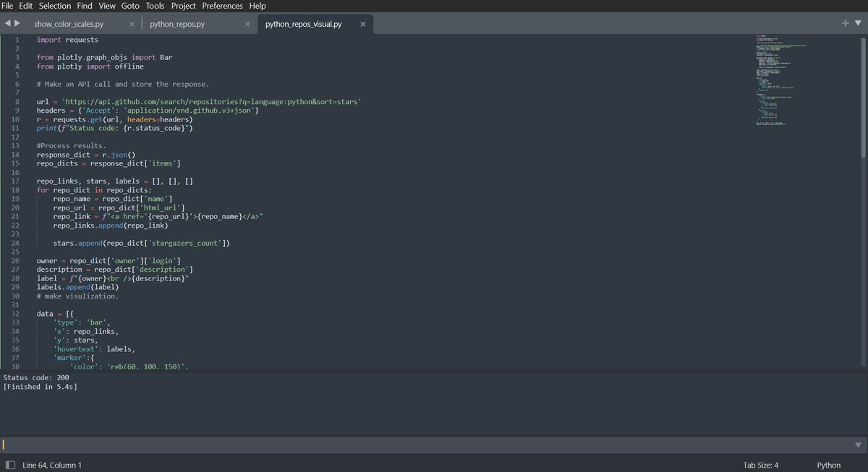Go to the next tab with right arrow
Viewport: 868px width, 472px height.
click(x=17, y=24)
